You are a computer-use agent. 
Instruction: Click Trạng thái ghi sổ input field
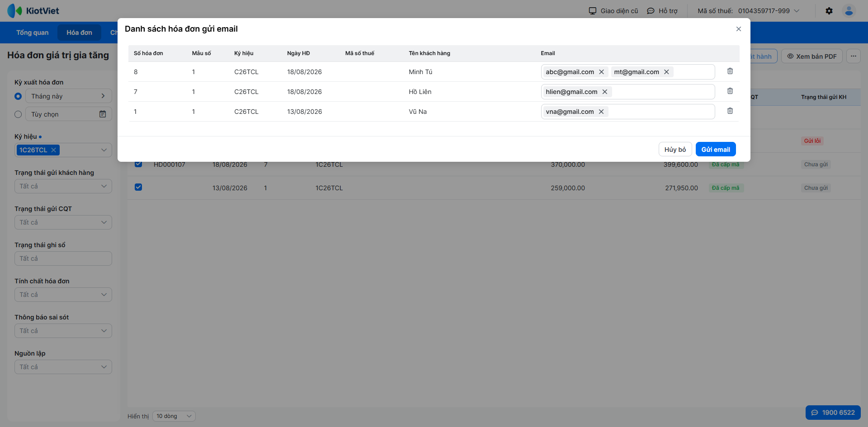pos(63,258)
